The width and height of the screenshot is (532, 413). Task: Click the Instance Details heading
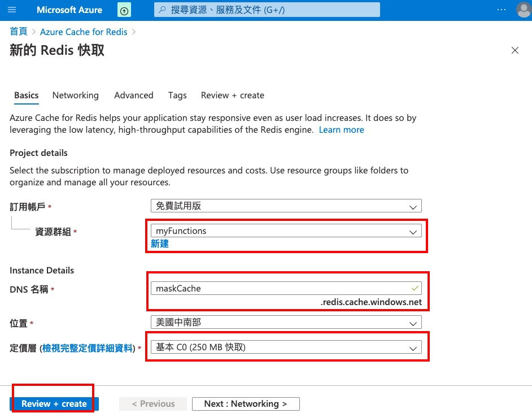[x=42, y=271]
